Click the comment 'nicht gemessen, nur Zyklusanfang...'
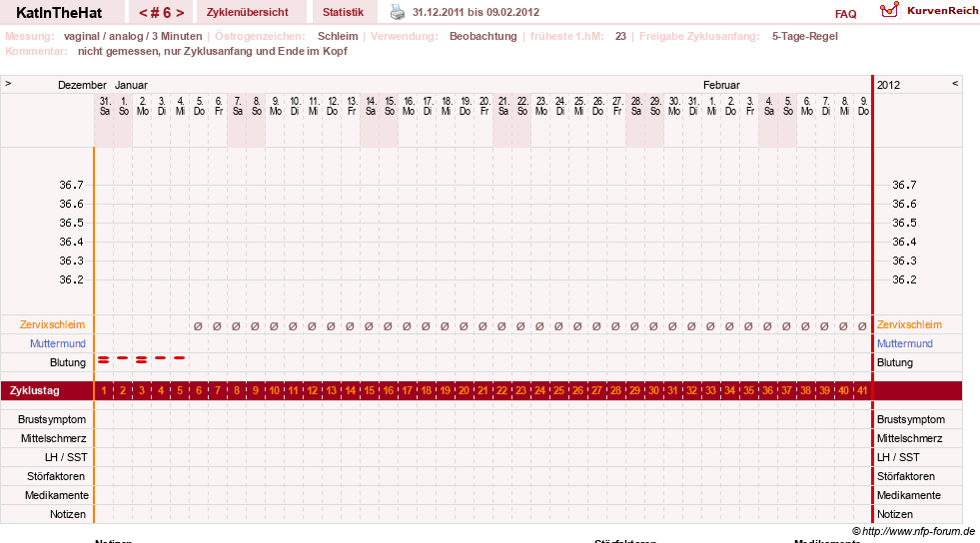Image resolution: width=980 pixels, height=543 pixels. coord(213,51)
